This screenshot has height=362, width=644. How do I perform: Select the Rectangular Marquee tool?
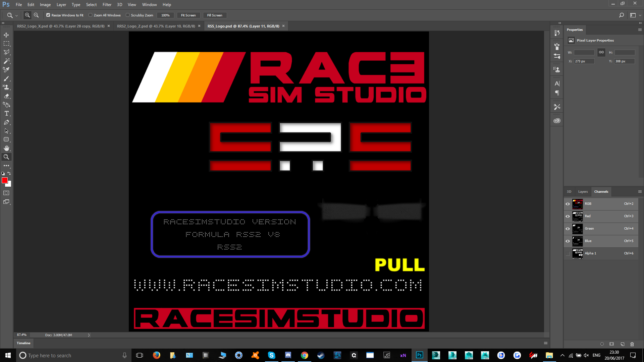[x=6, y=44]
